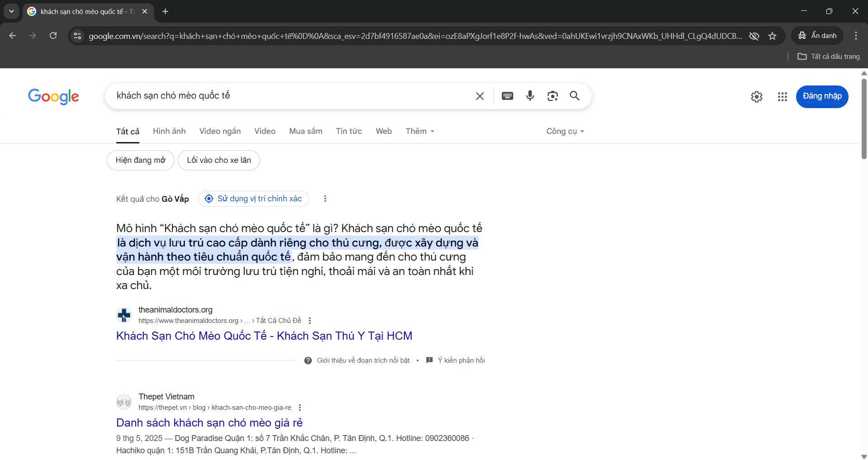Toggle Lối vào cho xe lăn filter
The image size is (868, 460).
click(x=219, y=160)
